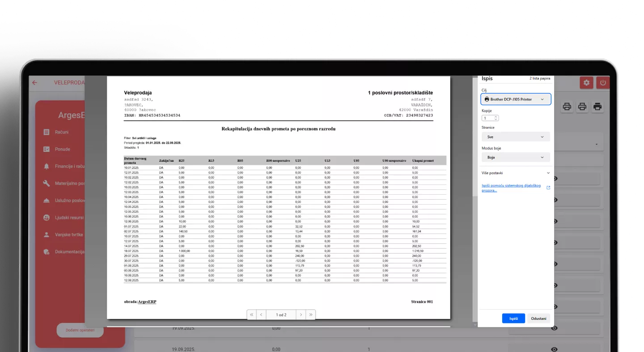
Task: Click the eye icon in bottom table row
Action: [x=555, y=349]
